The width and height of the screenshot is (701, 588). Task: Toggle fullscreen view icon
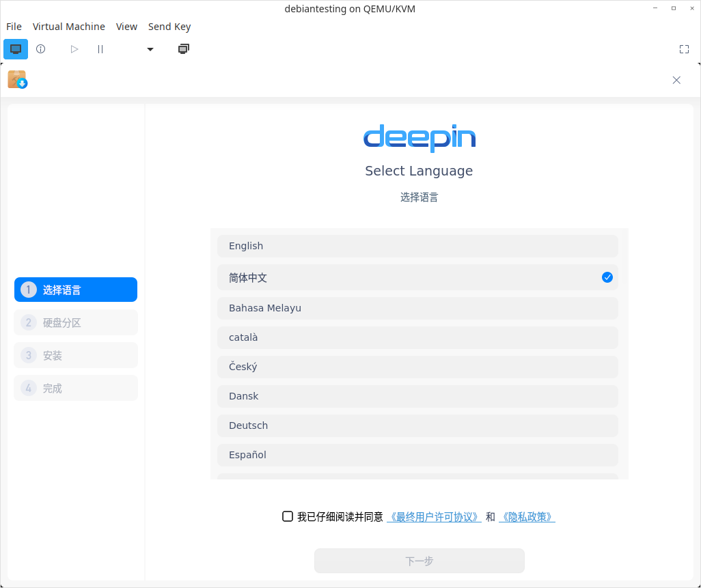[684, 49]
